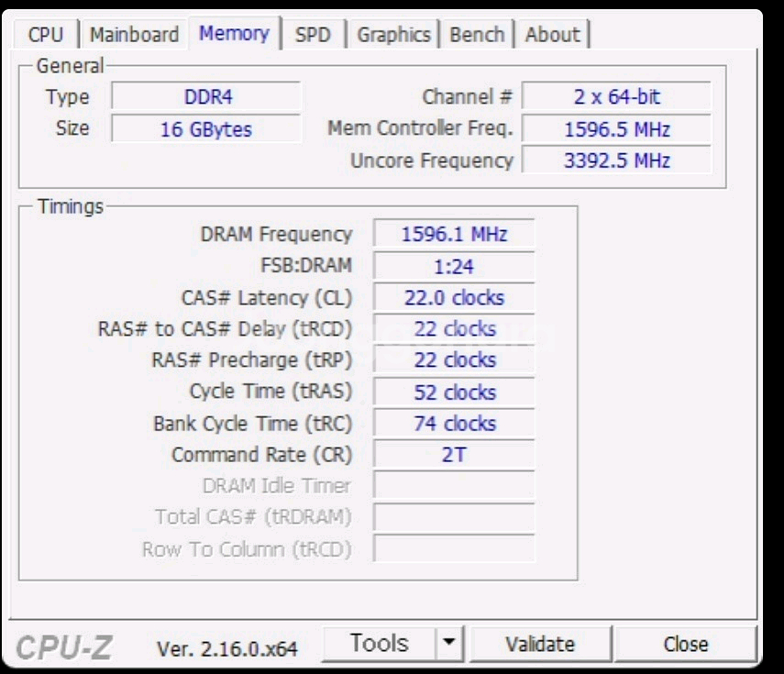Click the Command Rate 2T field
Screen dimensions: 784x674
454,455
